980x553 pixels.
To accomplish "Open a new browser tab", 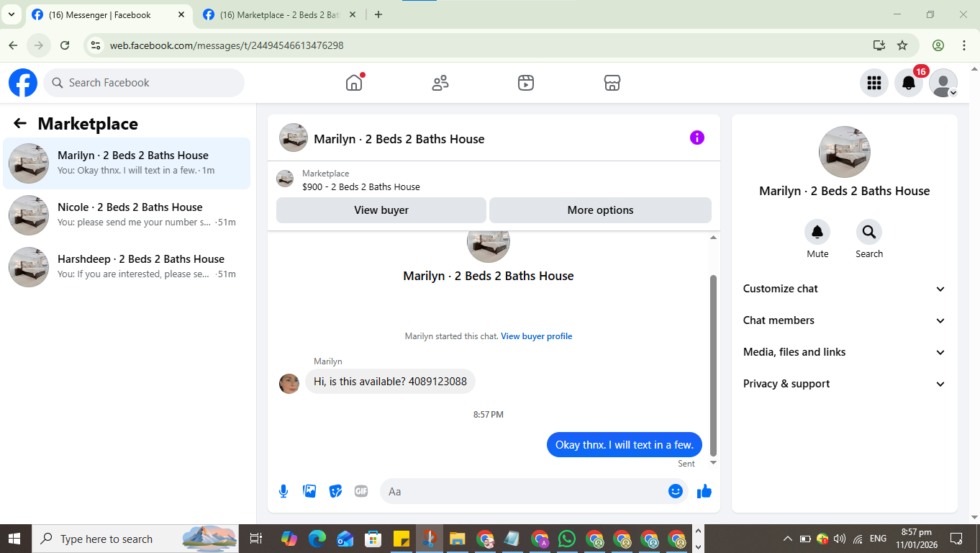I will click(378, 14).
